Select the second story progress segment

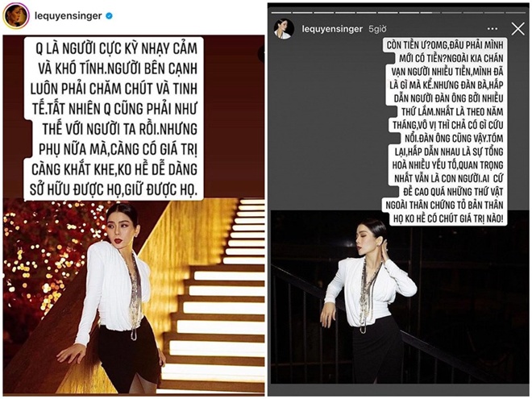pos(302,13)
